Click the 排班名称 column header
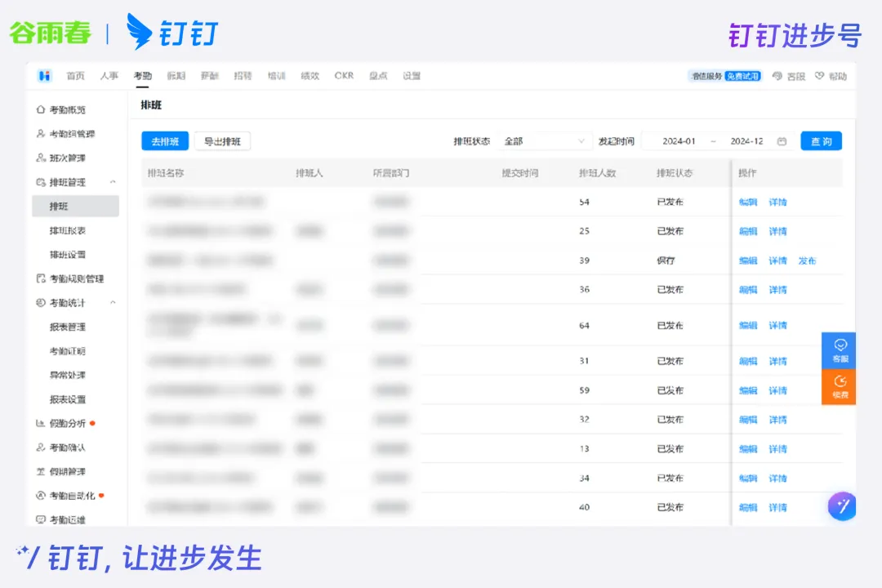This screenshot has width=882, height=588. click(166, 173)
